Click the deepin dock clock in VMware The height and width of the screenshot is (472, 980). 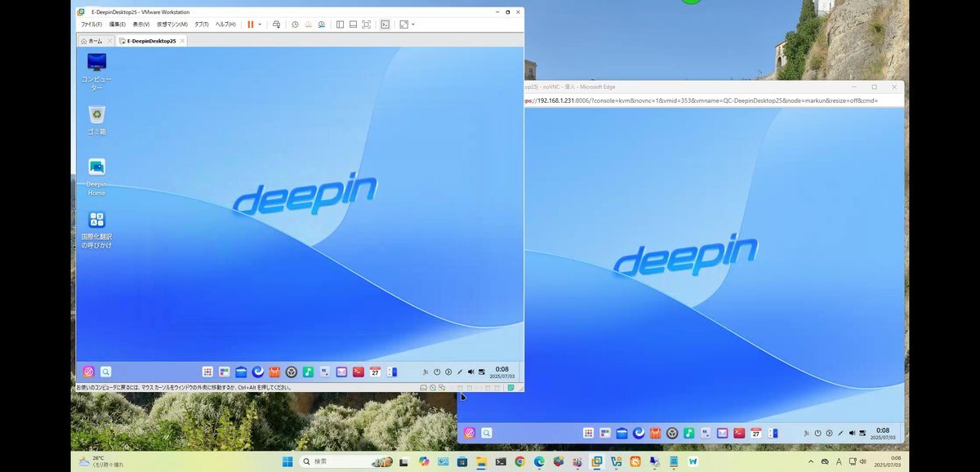(502, 372)
